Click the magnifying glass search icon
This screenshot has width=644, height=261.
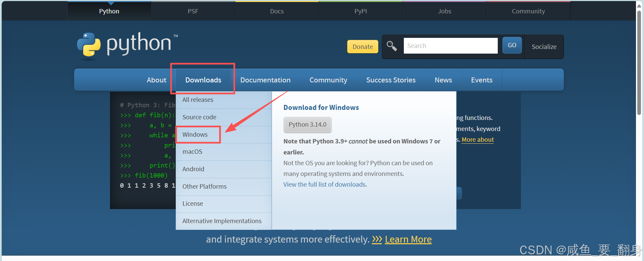(x=392, y=46)
